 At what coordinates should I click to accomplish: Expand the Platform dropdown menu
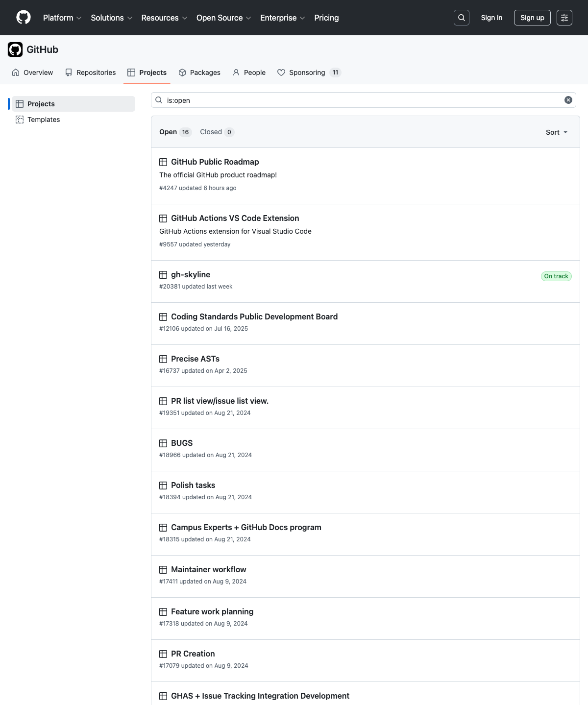(x=62, y=18)
